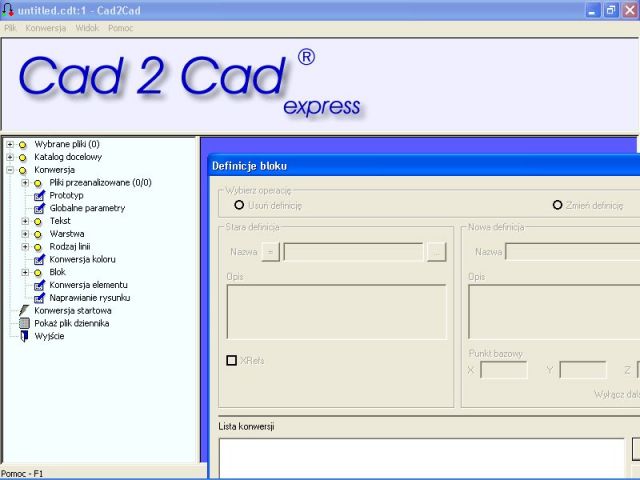Click the Punkt bazowy Y field
640x480 pixels.
pyautogui.click(x=582, y=370)
